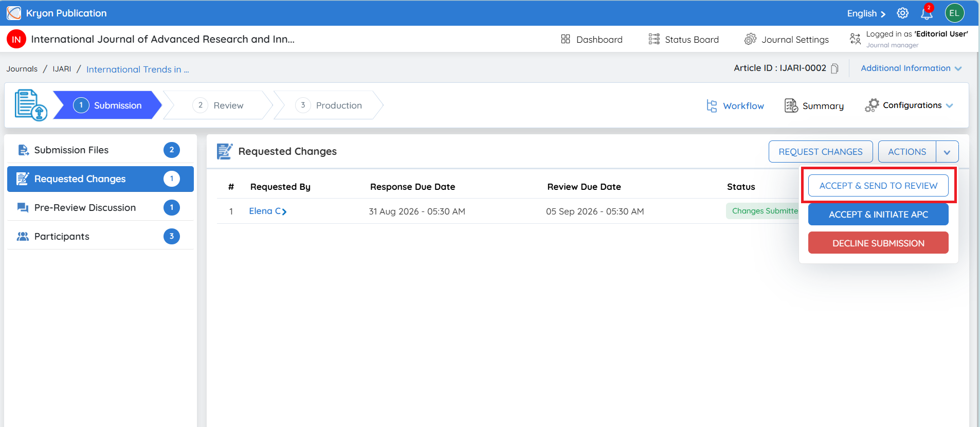Click the Configurations gears icon

click(x=872, y=105)
